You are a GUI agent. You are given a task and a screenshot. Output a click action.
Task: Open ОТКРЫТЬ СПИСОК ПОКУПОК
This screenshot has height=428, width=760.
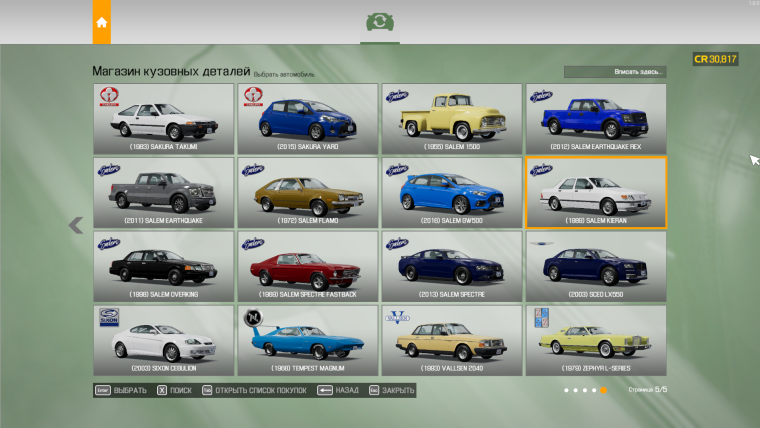click(254, 390)
